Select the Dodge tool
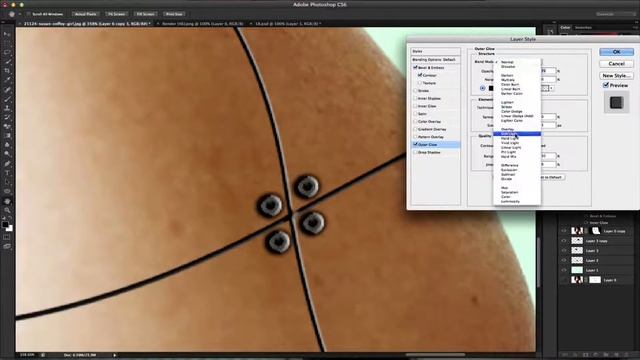The width and height of the screenshot is (640, 360). pyautogui.click(x=7, y=154)
